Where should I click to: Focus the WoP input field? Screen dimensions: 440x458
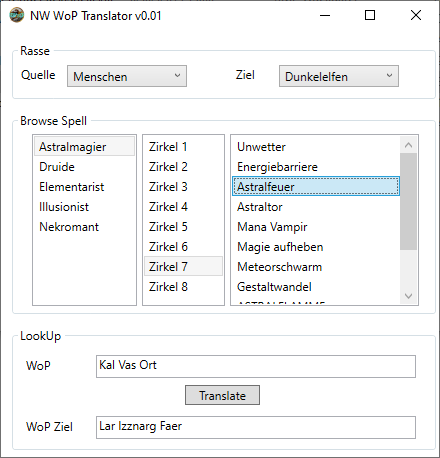[x=256, y=366]
